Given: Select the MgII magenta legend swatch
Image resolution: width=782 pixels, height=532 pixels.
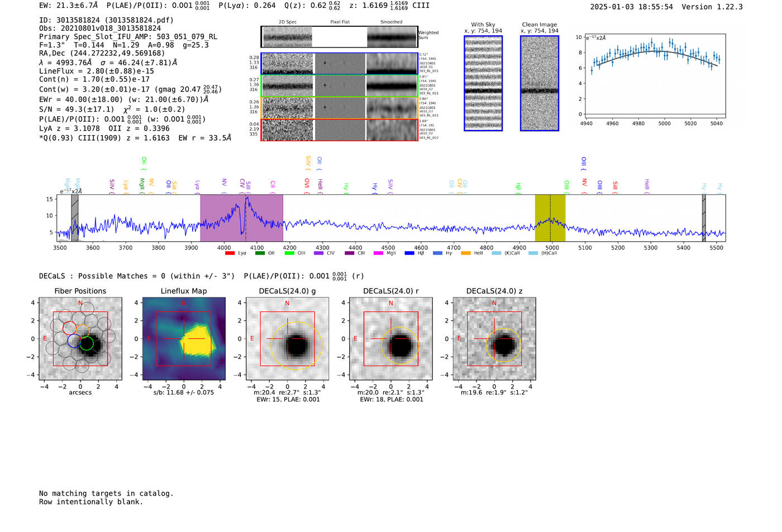Looking at the screenshot, I should point(378,253).
